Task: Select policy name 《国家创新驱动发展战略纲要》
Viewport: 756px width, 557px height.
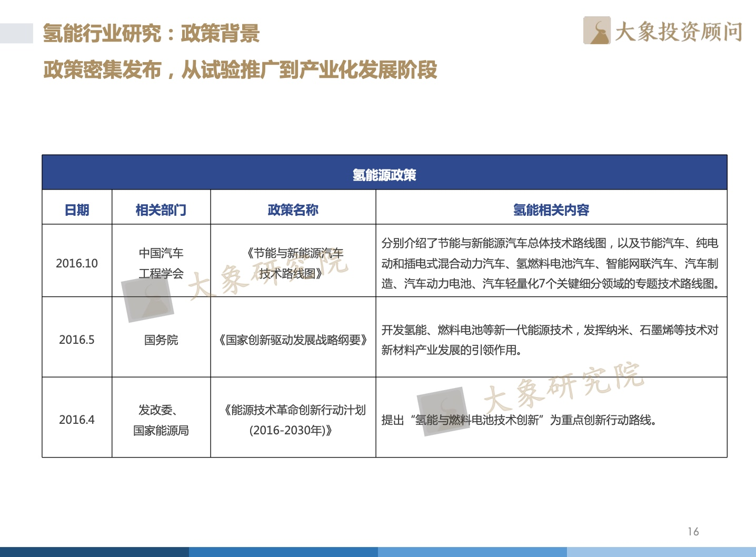Action: [x=293, y=340]
